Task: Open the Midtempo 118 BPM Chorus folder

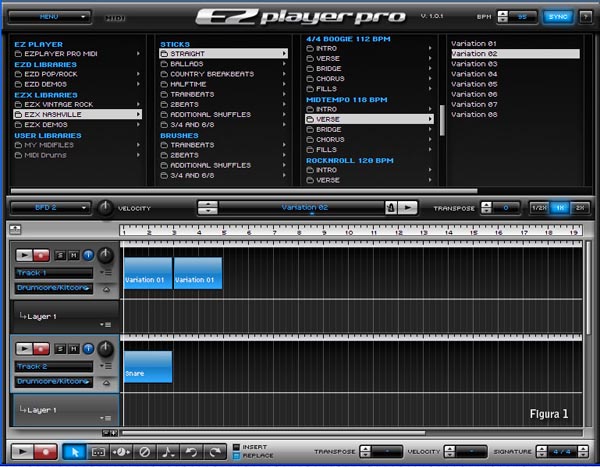Action: (x=369, y=139)
